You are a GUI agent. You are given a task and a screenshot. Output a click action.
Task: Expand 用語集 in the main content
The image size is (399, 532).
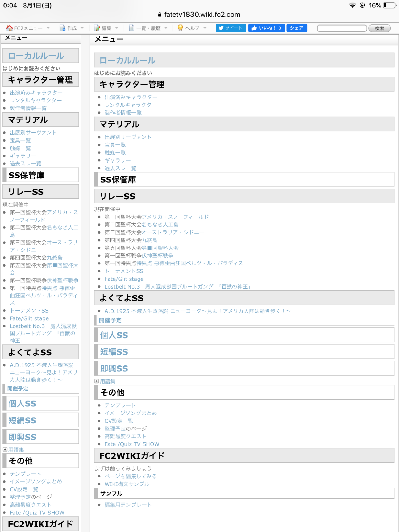[x=97, y=381]
